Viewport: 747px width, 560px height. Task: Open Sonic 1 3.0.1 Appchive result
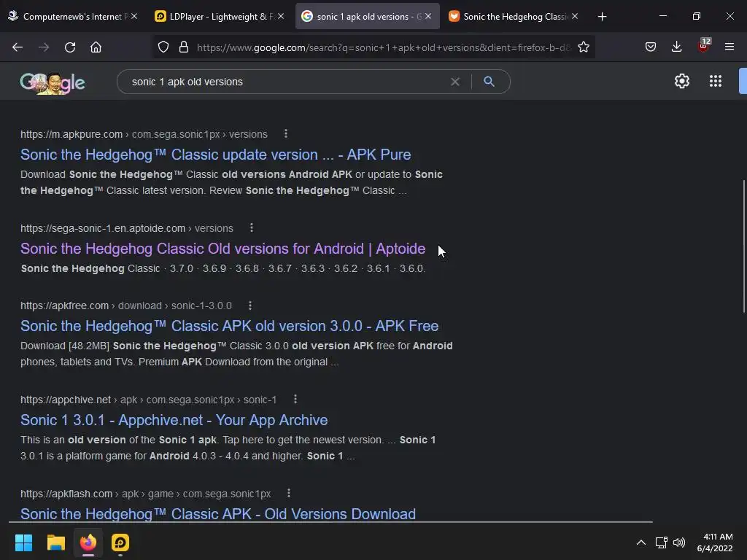point(174,420)
